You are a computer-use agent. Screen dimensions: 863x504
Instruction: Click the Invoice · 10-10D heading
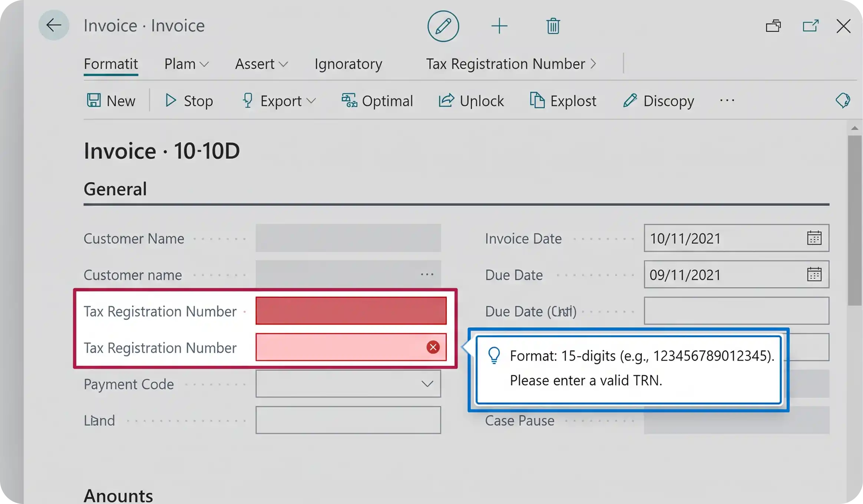click(x=162, y=151)
